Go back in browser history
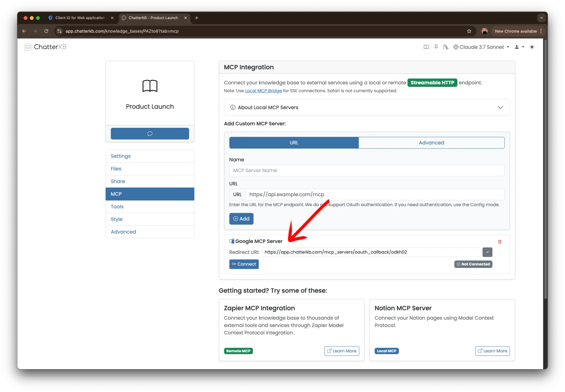Screen dimensions: 565x392 pyautogui.click(x=24, y=31)
